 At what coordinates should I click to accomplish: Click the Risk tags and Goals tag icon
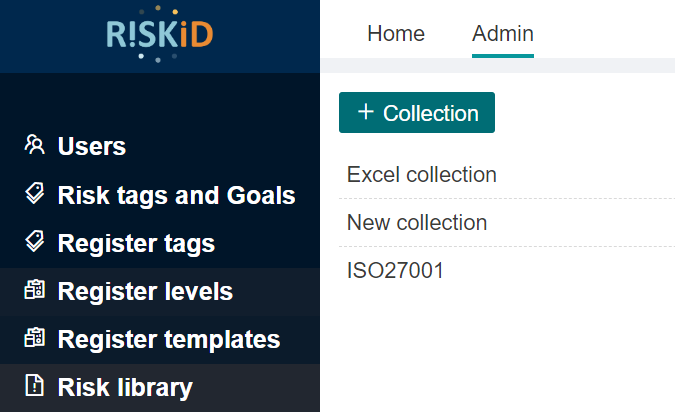(x=34, y=193)
